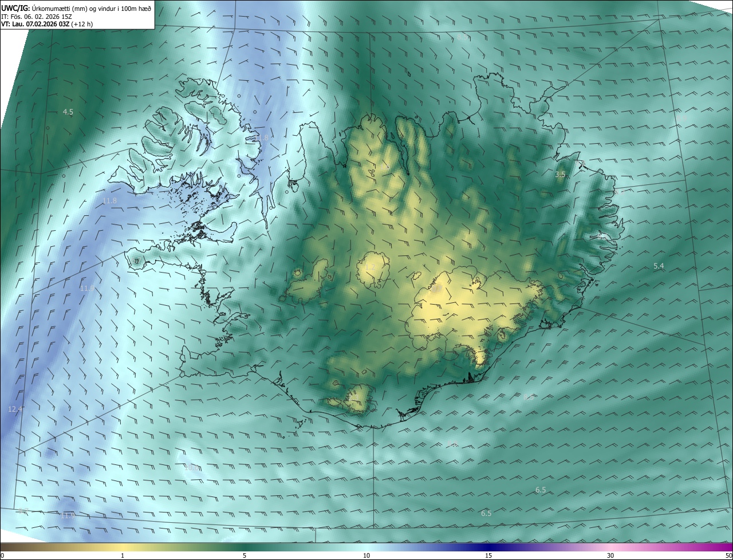Click the yellow color band above tick '1'
Image resolution: width=733 pixels, height=560 pixels.
pyautogui.click(x=123, y=547)
